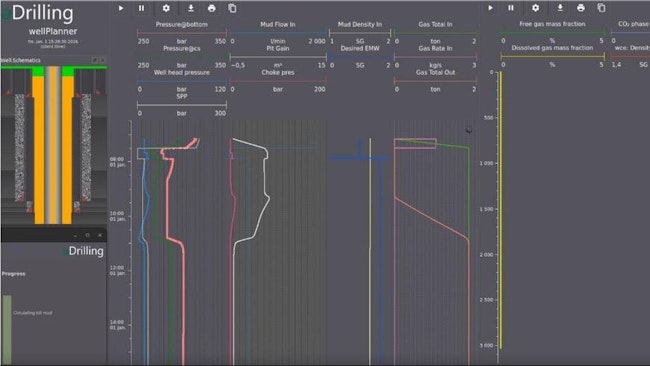Select the Pit Gain track header
650x366 pixels.
pos(278,48)
